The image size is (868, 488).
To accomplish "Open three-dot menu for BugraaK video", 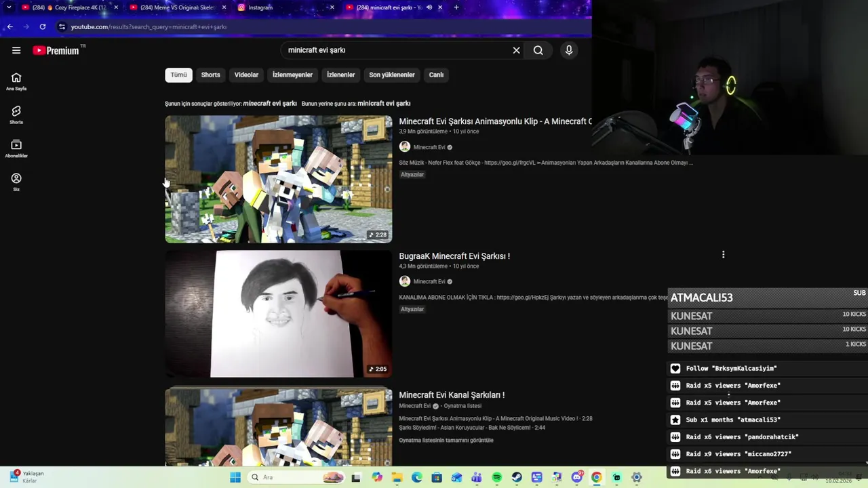I will pyautogui.click(x=723, y=255).
